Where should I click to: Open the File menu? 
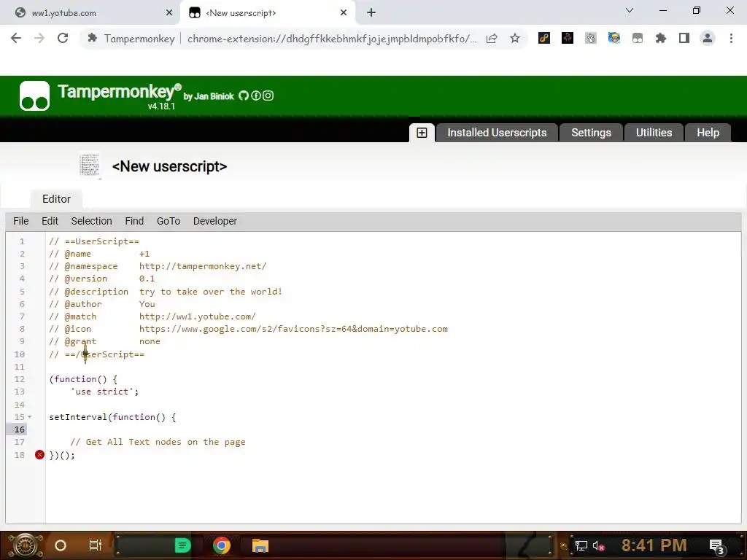(x=21, y=221)
